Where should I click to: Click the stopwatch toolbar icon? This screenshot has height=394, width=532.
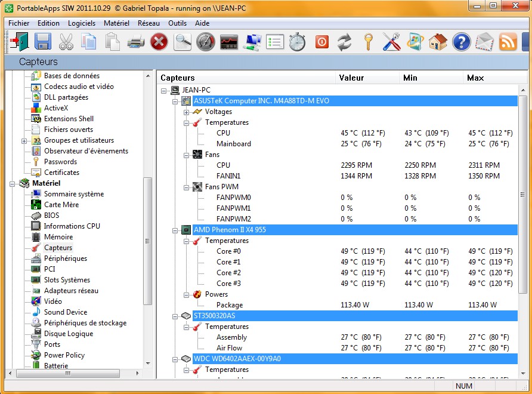click(x=298, y=42)
